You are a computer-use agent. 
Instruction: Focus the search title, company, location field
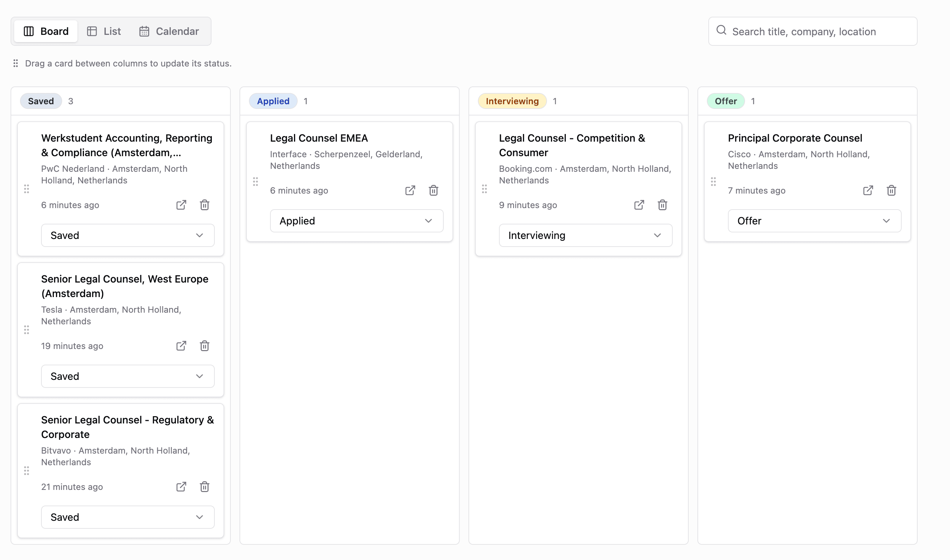tap(813, 31)
